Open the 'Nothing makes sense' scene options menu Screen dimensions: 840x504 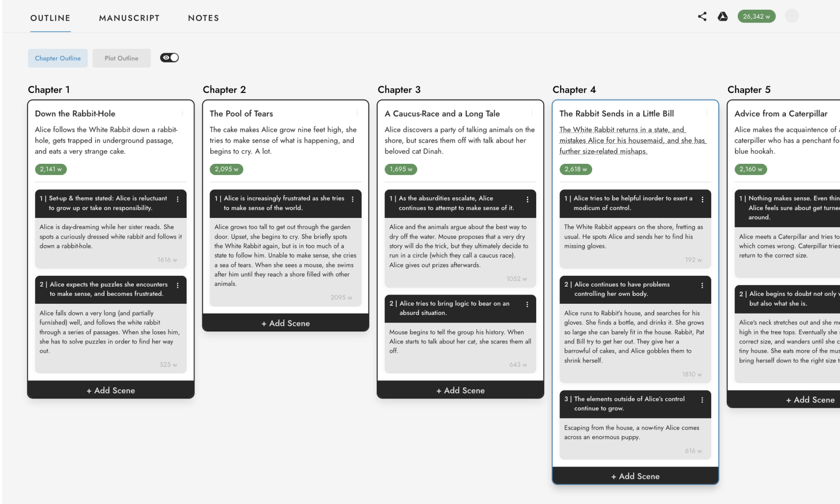click(x=836, y=199)
